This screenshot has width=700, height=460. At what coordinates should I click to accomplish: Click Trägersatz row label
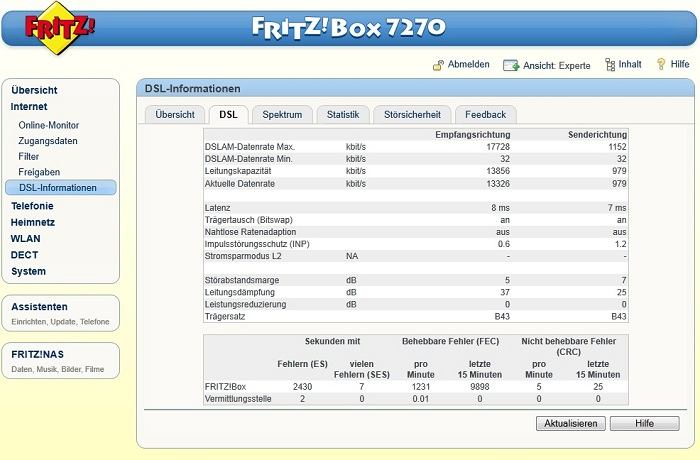click(225, 316)
